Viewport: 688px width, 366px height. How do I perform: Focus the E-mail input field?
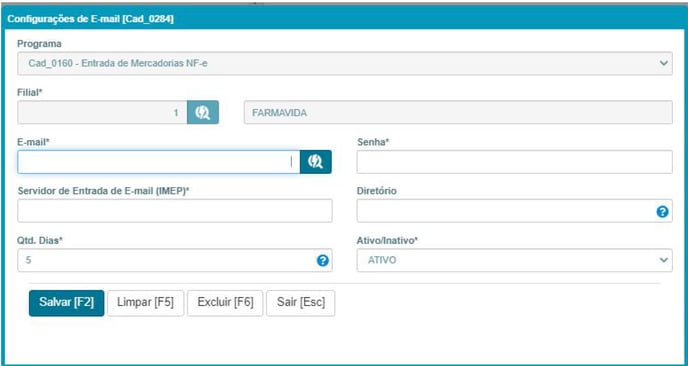pyautogui.click(x=159, y=162)
